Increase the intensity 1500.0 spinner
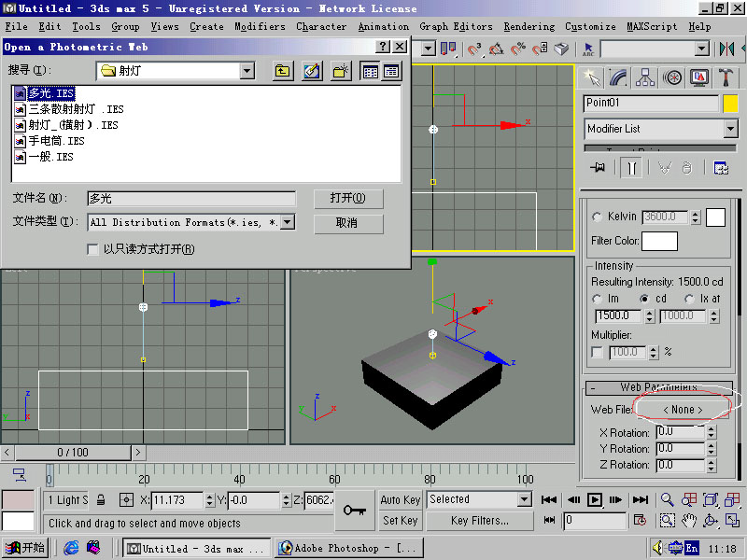747x560 pixels. (x=650, y=313)
